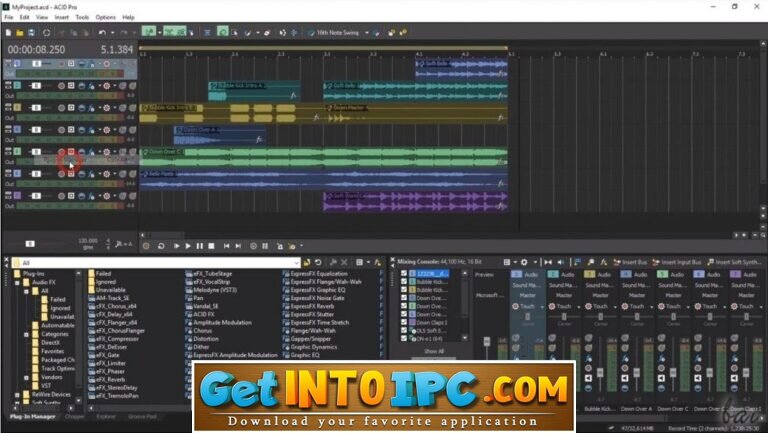Open the Edit menu
Image resolution: width=768 pixels, height=433 pixels.
tap(24, 17)
